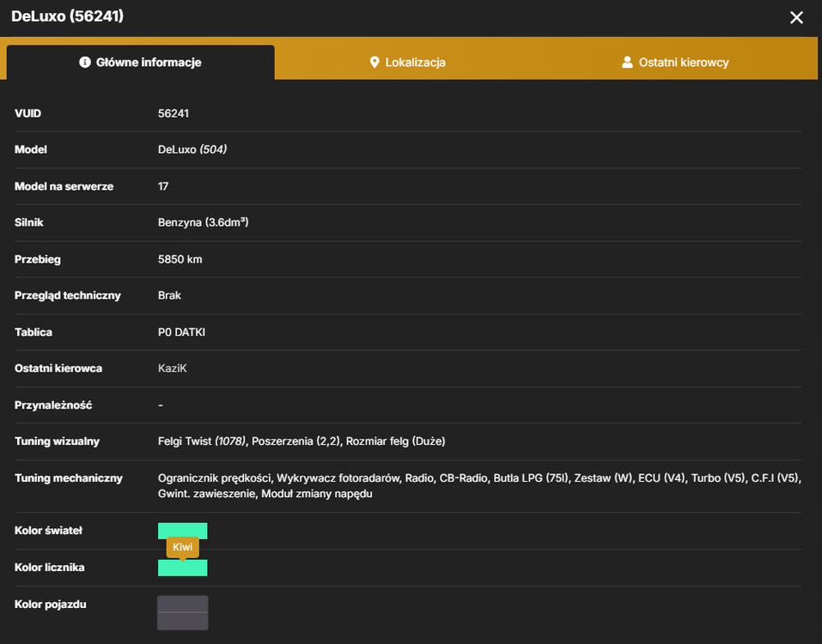This screenshot has height=644, width=822.
Task: Select the Główne informacje tab
Action: 141,63
